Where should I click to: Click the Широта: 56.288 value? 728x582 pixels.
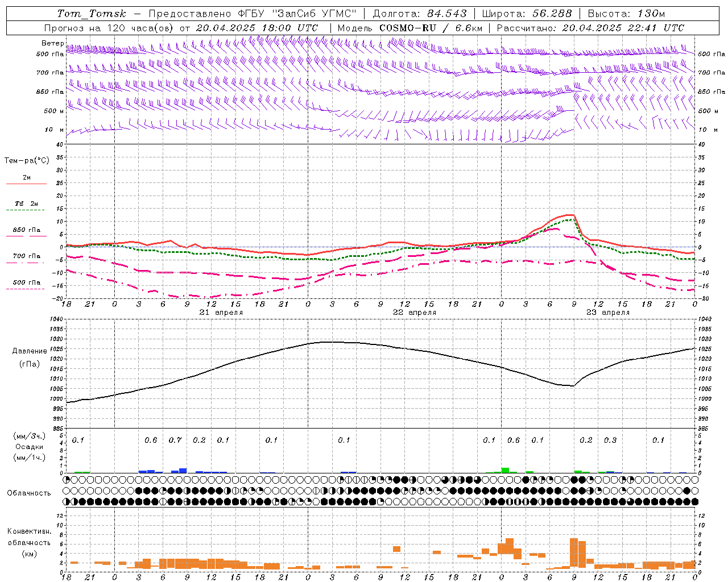point(528,14)
